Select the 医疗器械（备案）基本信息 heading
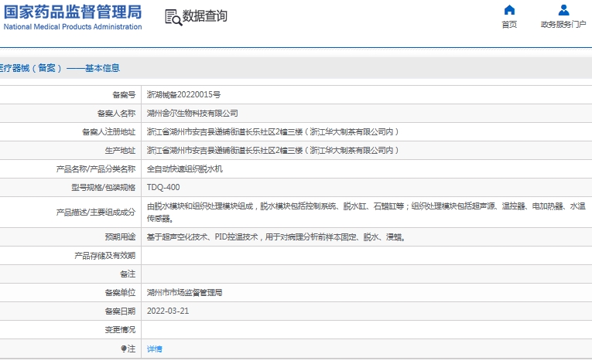The image size is (592, 364). [60, 68]
